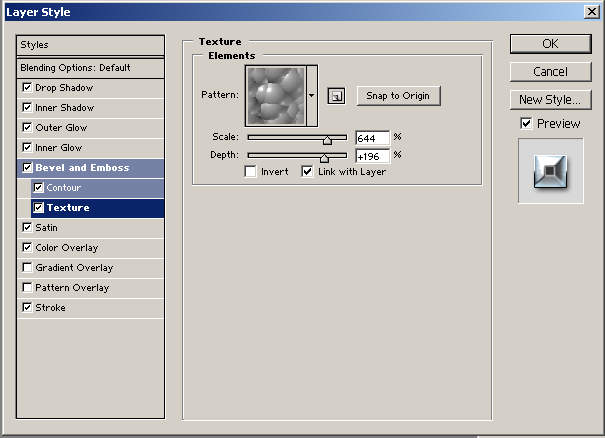Select the Styles entry in the list

pyautogui.click(x=91, y=45)
